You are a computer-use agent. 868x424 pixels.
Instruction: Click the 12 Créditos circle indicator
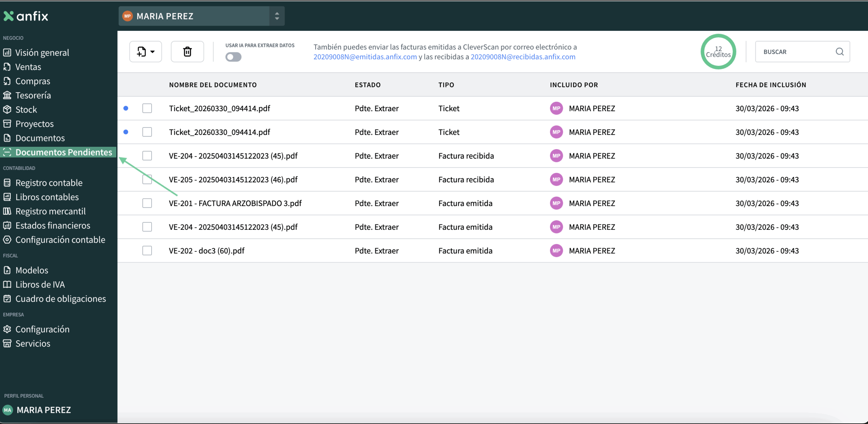point(718,52)
